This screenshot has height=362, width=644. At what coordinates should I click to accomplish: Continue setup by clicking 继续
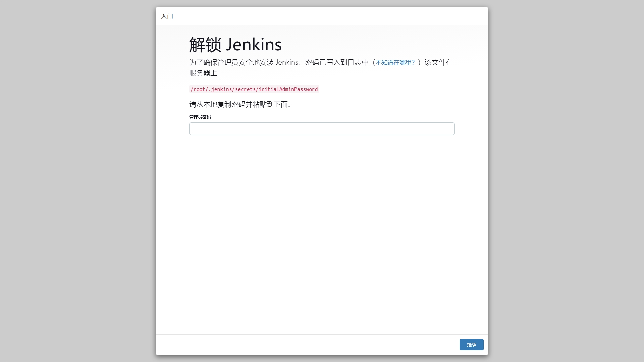coord(471,345)
